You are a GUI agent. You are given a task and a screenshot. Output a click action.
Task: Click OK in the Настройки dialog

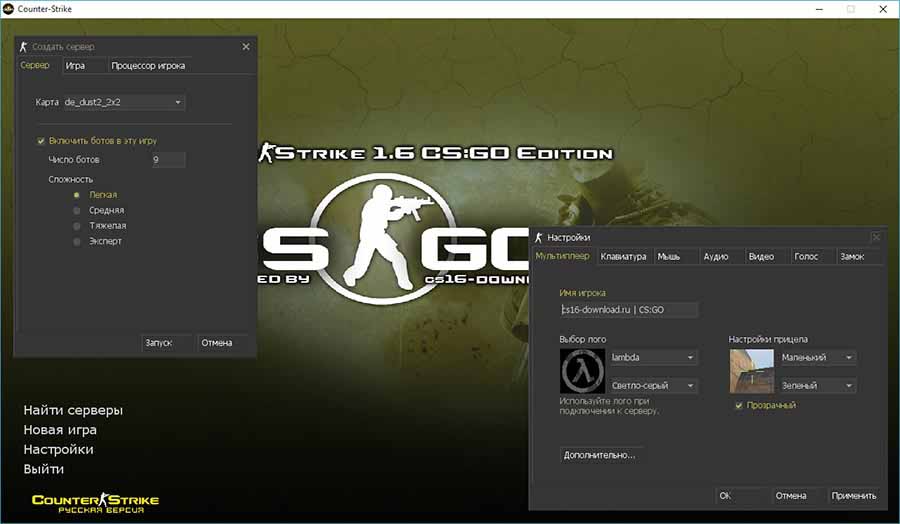(x=740, y=495)
